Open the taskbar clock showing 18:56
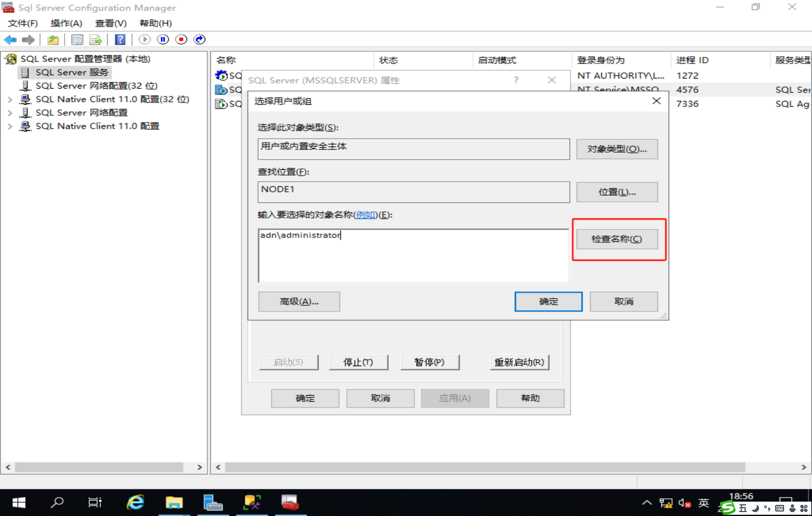 (741, 496)
